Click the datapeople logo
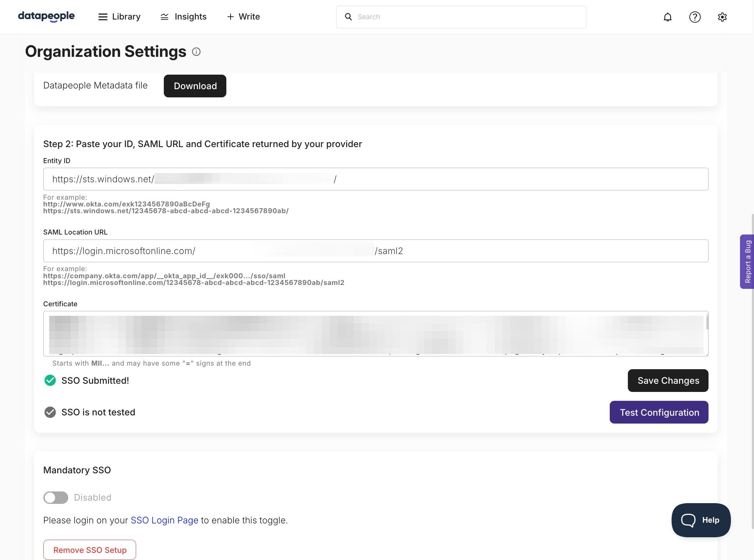Viewport: 754px width, 560px height. pyautogui.click(x=46, y=16)
